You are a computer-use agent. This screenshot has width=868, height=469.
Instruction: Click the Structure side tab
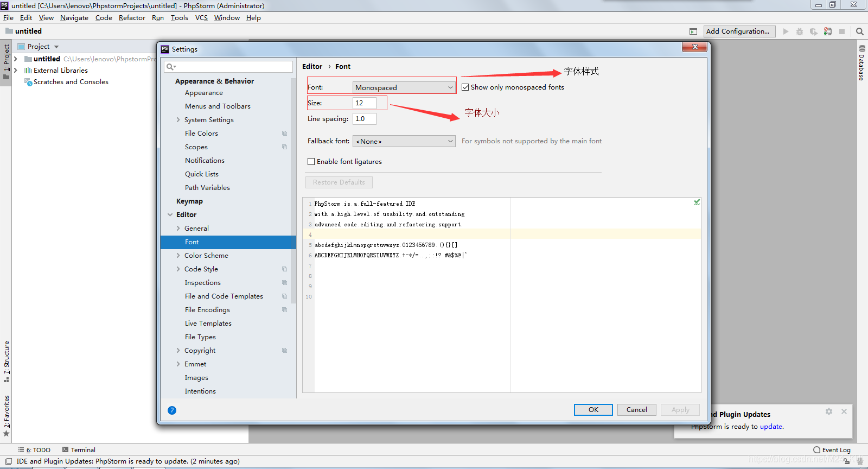click(7, 361)
